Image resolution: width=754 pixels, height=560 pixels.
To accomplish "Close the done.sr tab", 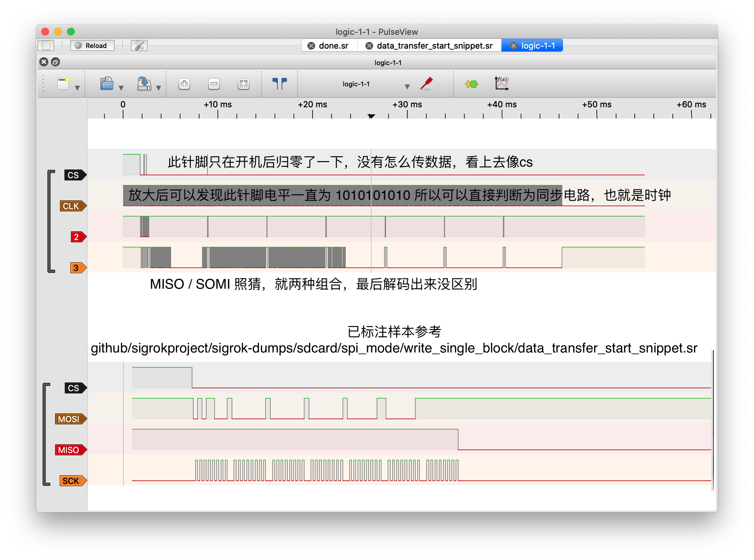I will point(311,46).
